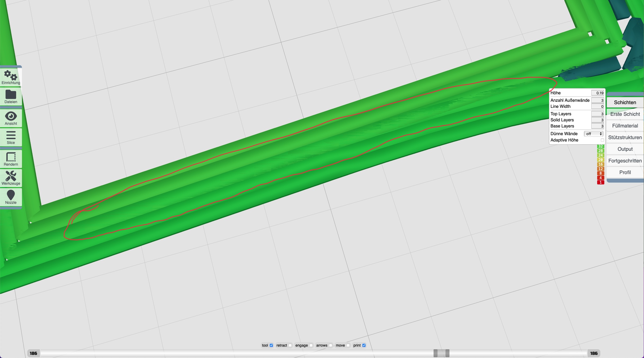Toggle the arrows display option
The height and width of the screenshot is (358, 644).
pyautogui.click(x=331, y=345)
